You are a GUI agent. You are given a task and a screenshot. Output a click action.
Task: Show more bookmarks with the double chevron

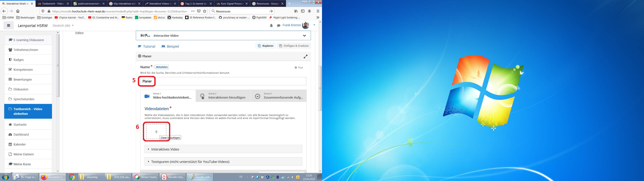coord(318,17)
